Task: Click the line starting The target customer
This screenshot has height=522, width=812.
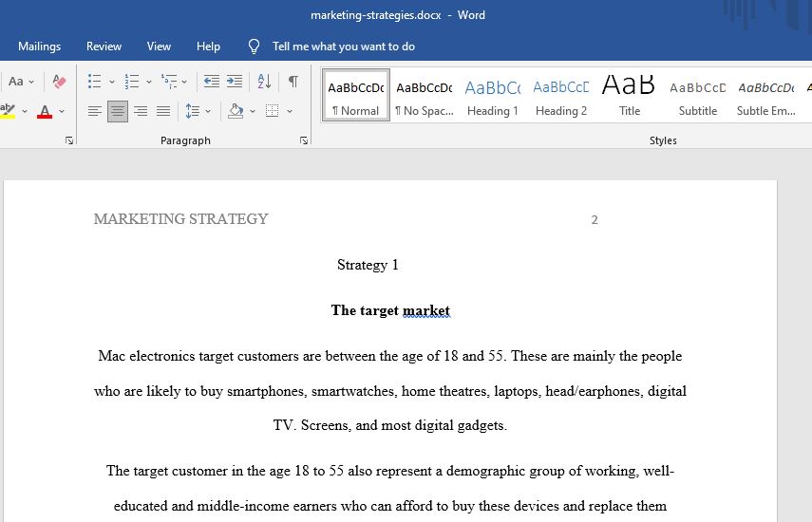Action: 390,471
